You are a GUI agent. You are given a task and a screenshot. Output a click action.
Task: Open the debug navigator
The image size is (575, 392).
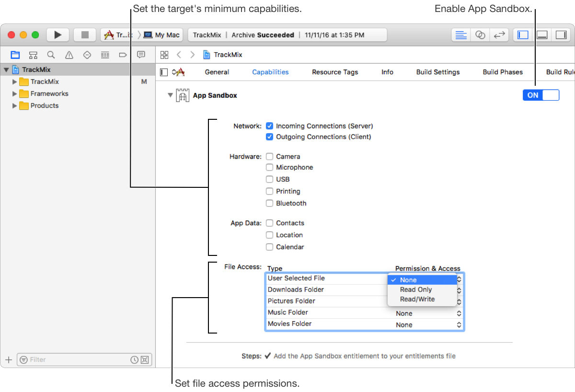105,55
